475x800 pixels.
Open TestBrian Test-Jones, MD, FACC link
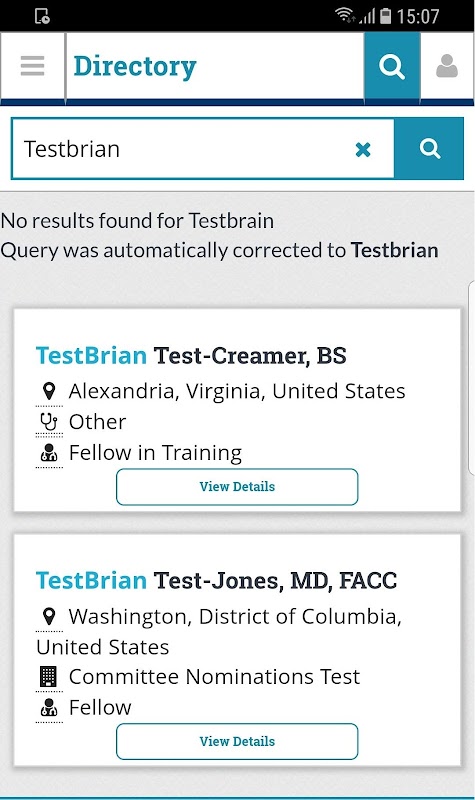point(216,581)
